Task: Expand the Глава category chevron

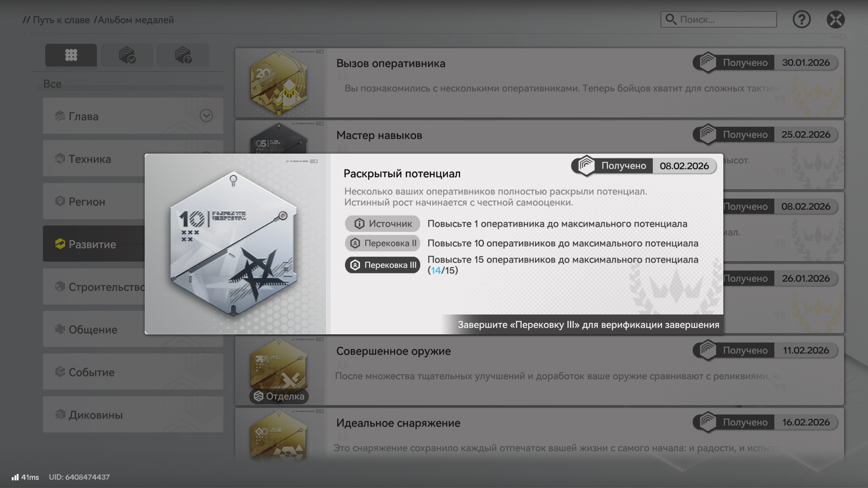Action: pos(206,116)
